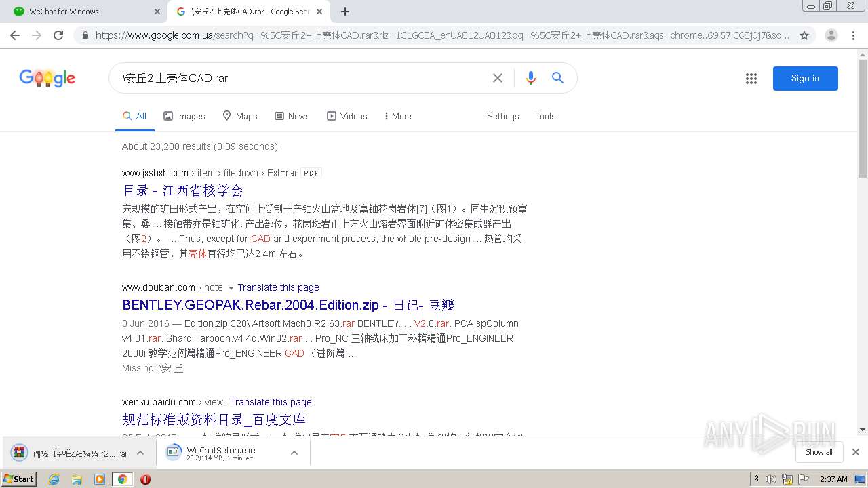This screenshot has width=868, height=488.
Task: Open the network tray icon
Action: pyautogui.click(x=787, y=479)
